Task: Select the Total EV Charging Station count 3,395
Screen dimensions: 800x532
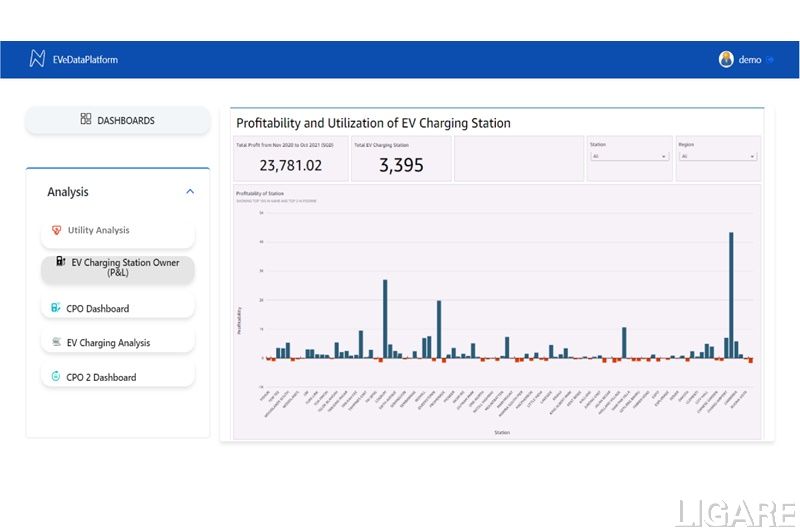Action: pyautogui.click(x=401, y=166)
